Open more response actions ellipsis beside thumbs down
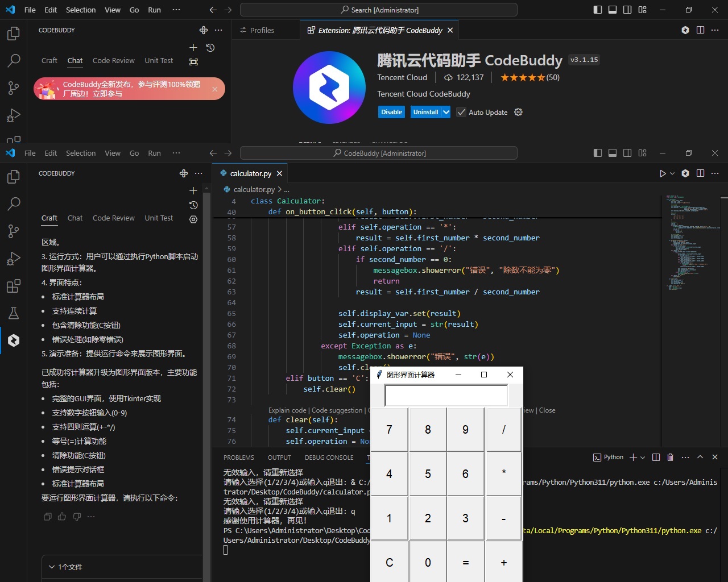 pos(91,517)
